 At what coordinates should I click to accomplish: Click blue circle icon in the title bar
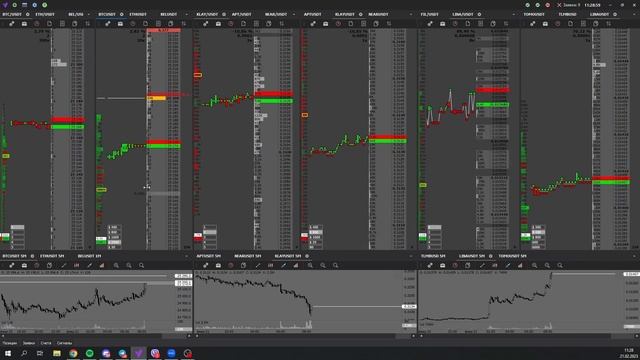34,5
